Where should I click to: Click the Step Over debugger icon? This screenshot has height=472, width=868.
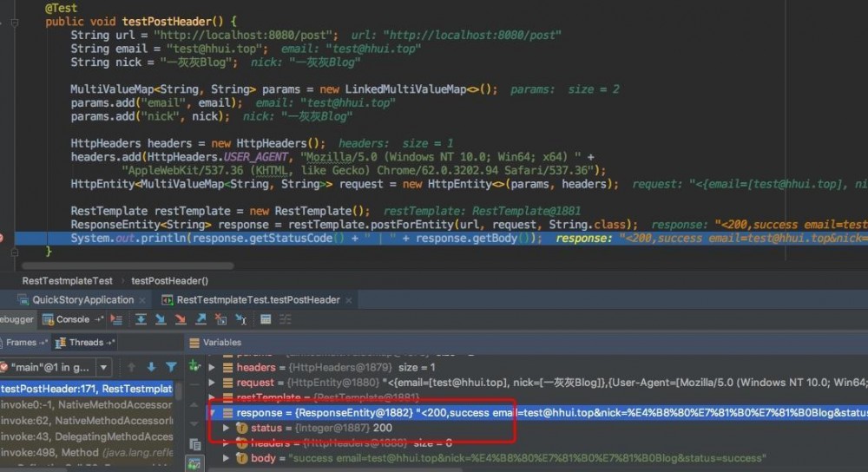click(x=141, y=319)
